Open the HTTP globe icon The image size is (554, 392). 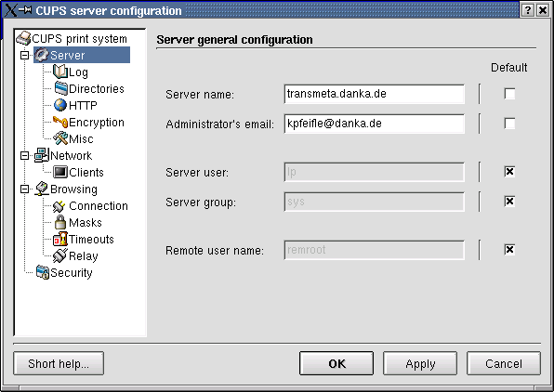click(60, 105)
